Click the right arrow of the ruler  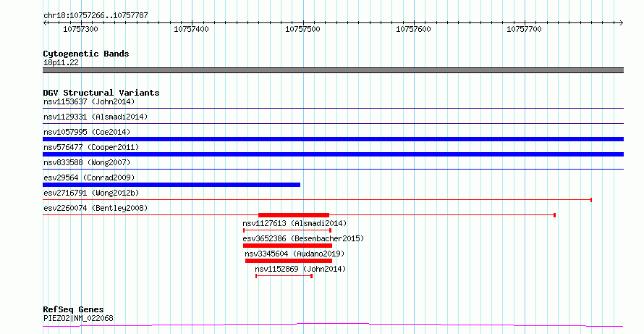tap(622, 22)
